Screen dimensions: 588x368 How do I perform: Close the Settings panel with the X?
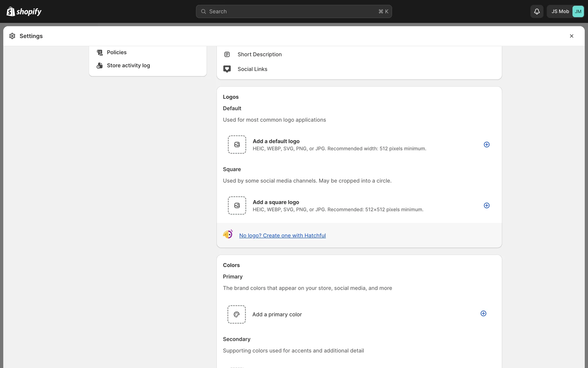(x=571, y=36)
